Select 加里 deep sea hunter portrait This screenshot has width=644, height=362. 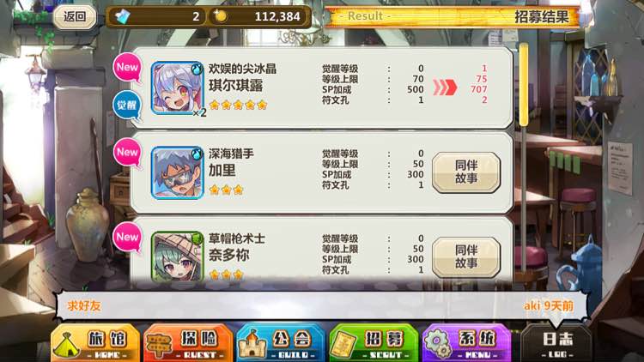tap(178, 172)
